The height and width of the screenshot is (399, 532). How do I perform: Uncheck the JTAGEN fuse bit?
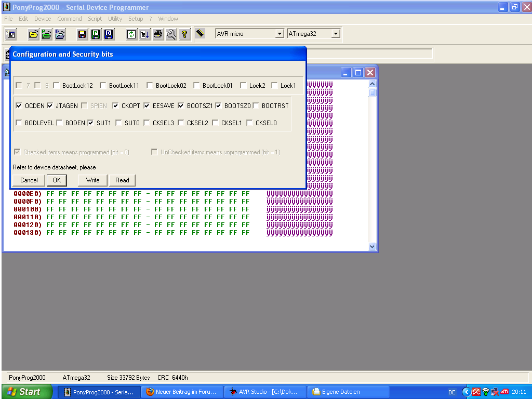tap(50, 106)
